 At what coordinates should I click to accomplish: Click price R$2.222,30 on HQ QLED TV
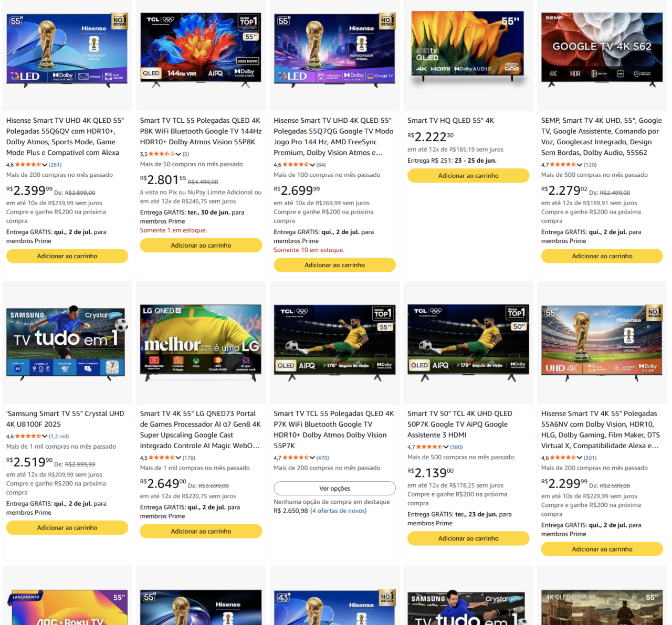[x=430, y=137]
